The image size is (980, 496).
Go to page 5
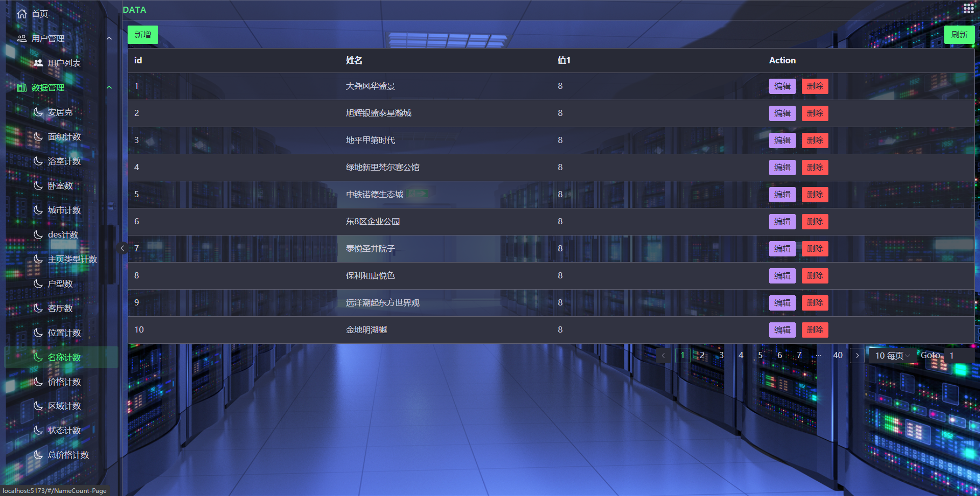(760, 356)
